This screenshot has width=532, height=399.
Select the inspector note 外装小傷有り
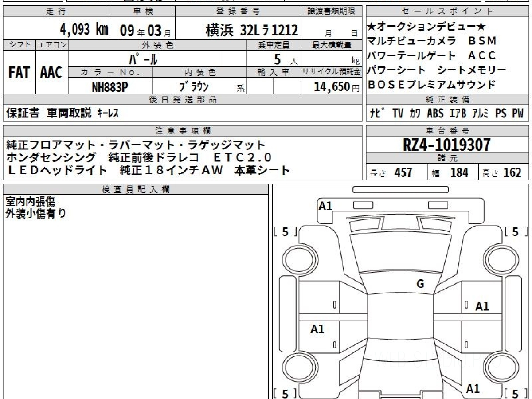pyautogui.click(x=36, y=214)
